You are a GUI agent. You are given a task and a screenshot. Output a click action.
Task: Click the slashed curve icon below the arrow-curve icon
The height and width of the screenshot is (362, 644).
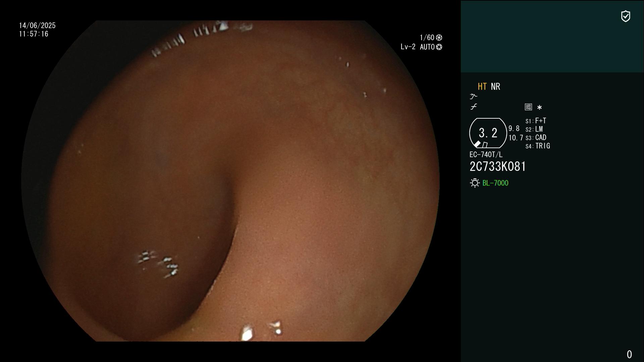tap(474, 107)
